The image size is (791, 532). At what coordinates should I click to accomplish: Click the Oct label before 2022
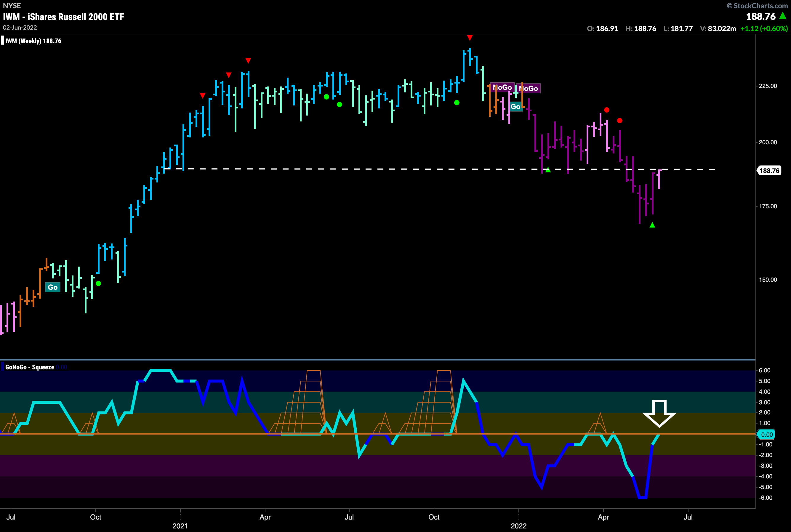[434, 517]
